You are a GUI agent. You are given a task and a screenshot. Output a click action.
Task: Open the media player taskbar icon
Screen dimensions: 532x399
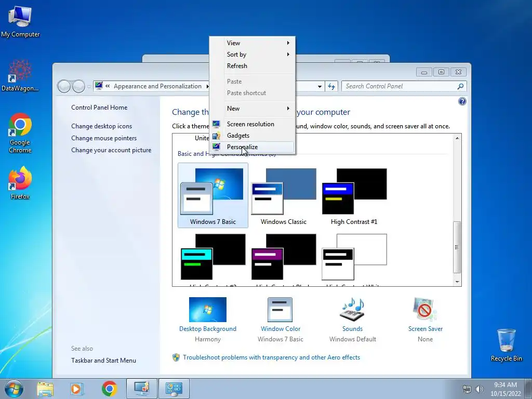tap(77, 389)
